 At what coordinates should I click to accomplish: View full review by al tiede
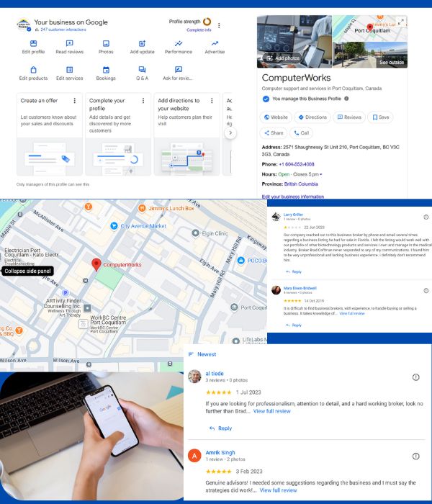271,411
